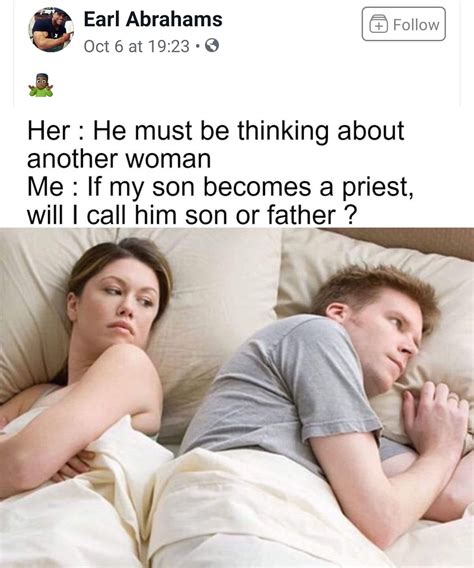Open Earl Abrahams' profile picture

coord(51,30)
